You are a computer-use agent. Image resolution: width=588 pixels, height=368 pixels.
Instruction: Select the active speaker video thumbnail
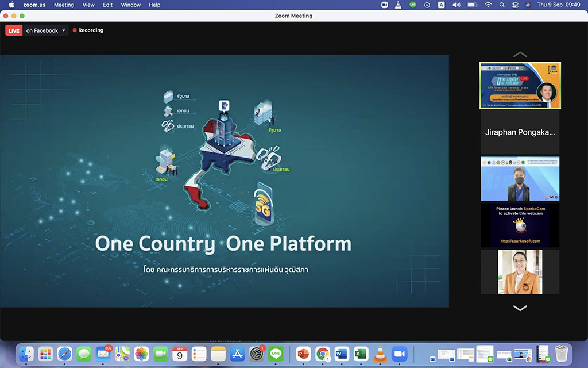point(520,86)
